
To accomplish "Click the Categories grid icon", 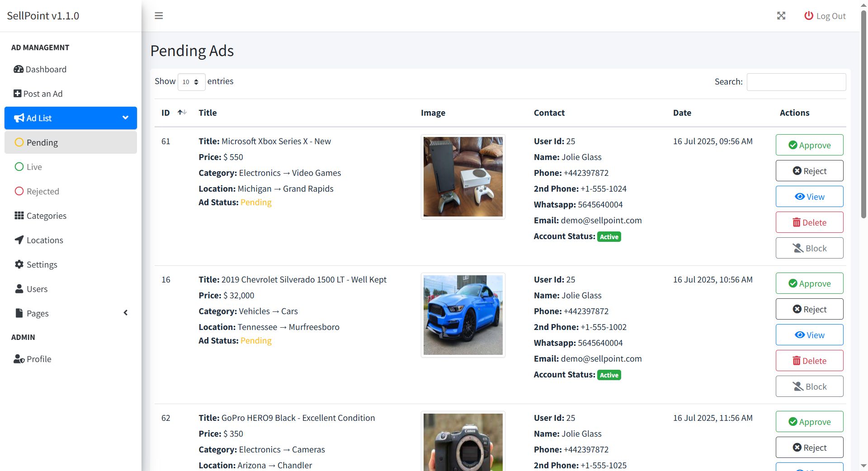I will (19, 216).
